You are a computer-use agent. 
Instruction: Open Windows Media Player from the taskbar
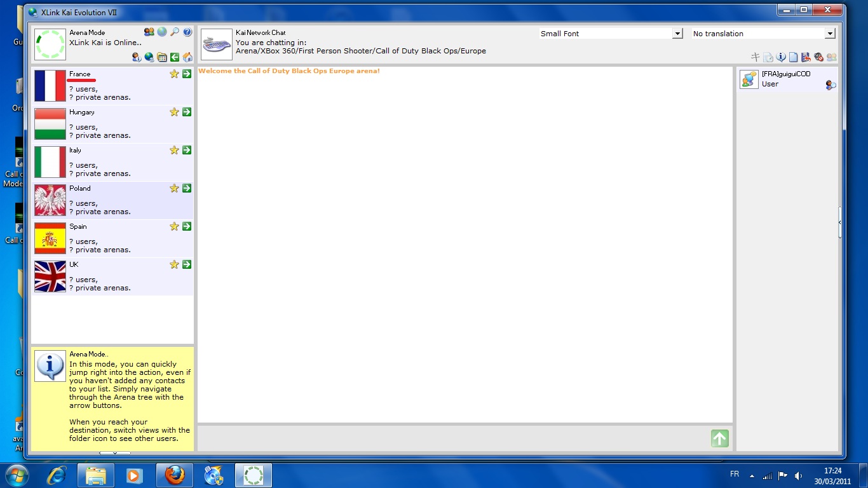click(x=135, y=475)
